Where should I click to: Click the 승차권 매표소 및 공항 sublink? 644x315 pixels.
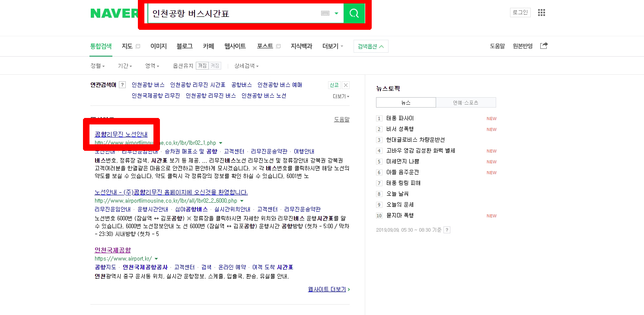(191, 151)
